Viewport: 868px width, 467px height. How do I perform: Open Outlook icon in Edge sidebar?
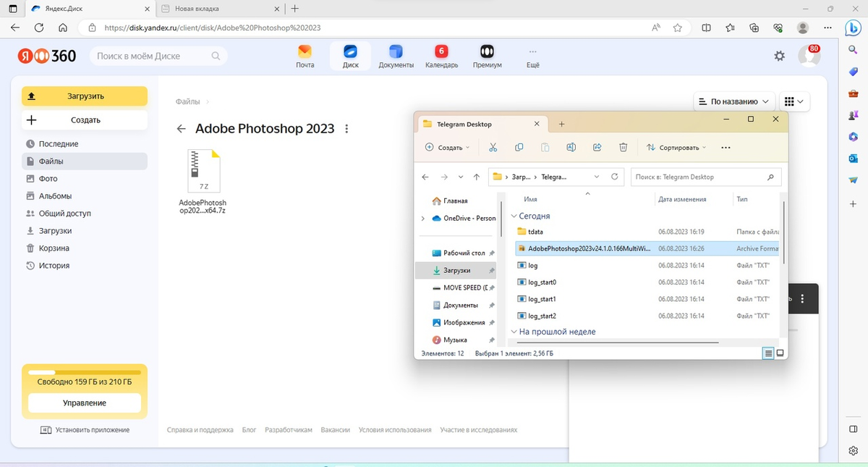pyautogui.click(x=853, y=159)
